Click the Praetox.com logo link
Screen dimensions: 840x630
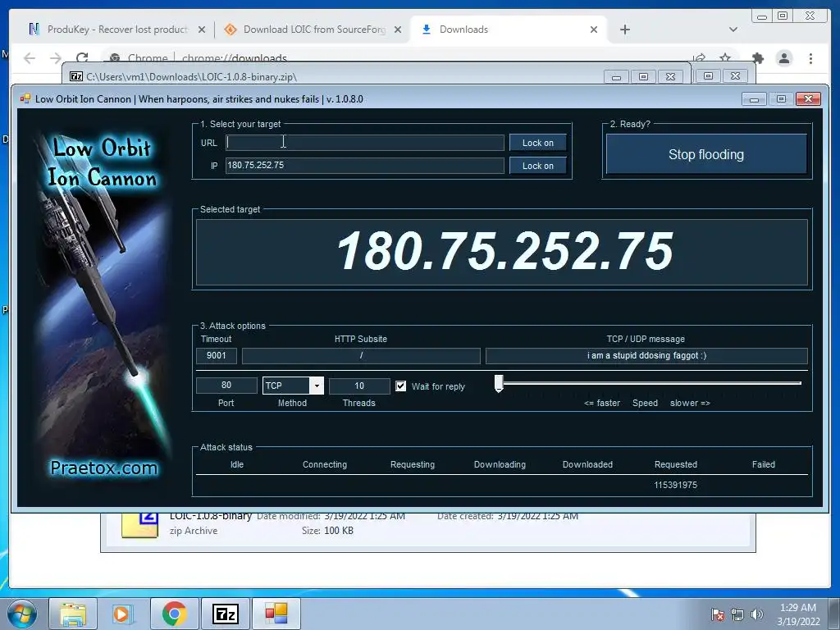(x=104, y=468)
